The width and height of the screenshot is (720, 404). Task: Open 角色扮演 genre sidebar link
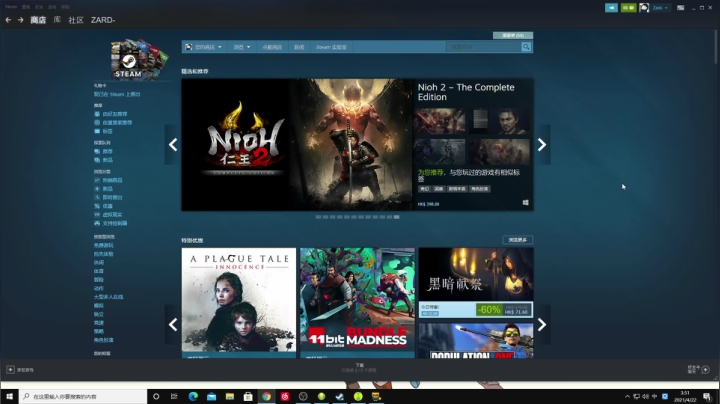click(x=103, y=340)
